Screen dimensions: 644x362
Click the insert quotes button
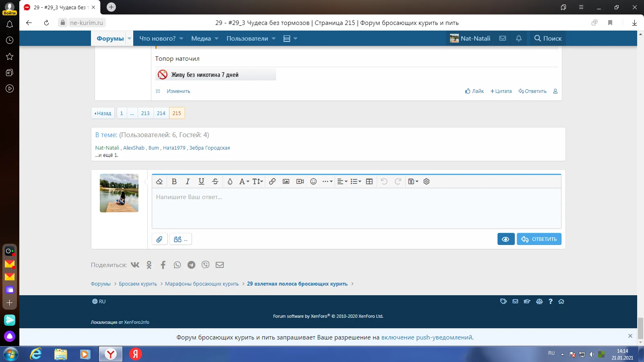pos(181,239)
